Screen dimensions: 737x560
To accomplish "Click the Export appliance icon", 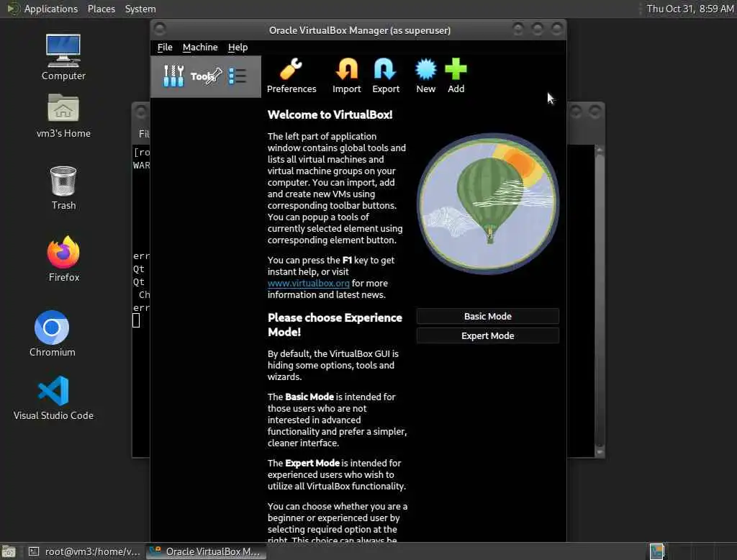I will [386, 76].
